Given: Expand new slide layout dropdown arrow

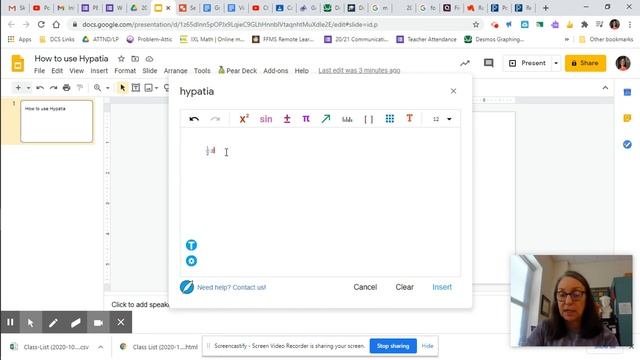Looking at the screenshot, I should (x=28, y=88).
